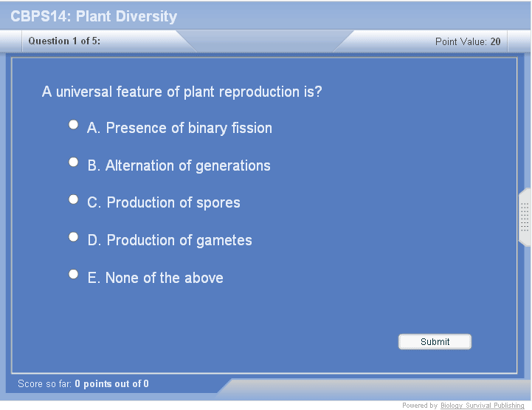The height and width of the screenshot is (410, 532).
Task: Click the 'Question 1 of 5' indicator
Action: 64,41
